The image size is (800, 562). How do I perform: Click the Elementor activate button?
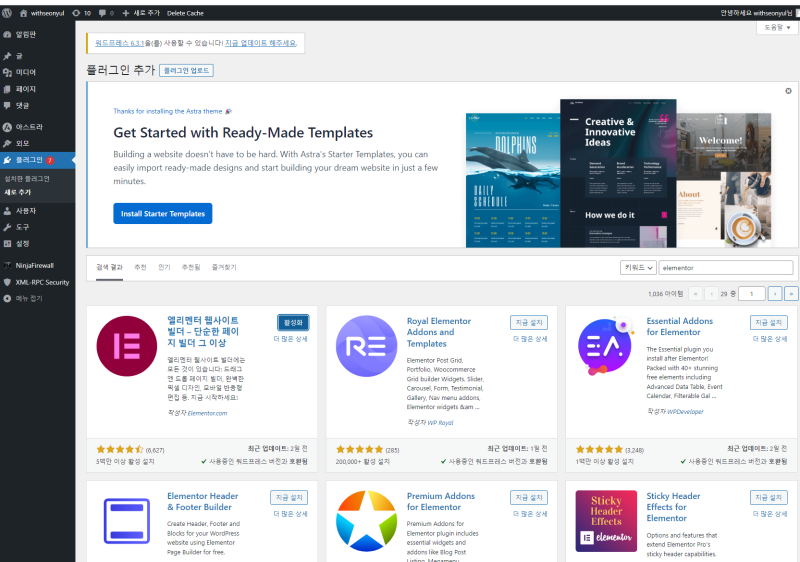coord(293,322)
